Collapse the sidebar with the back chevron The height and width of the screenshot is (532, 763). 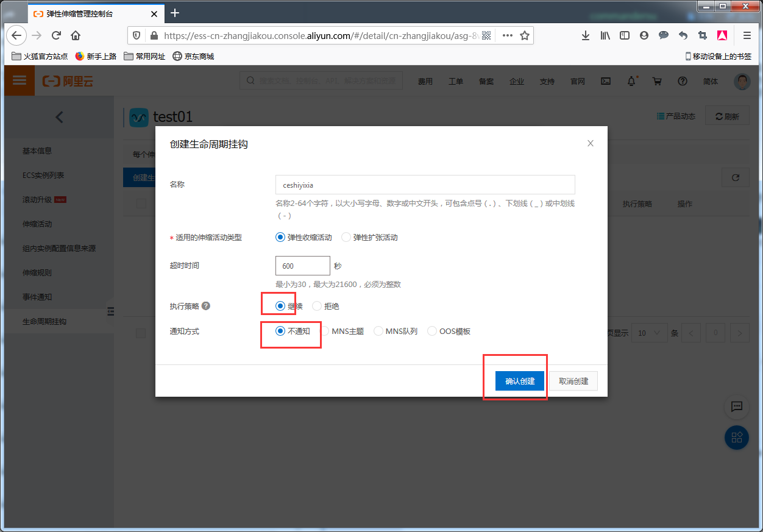pyautogui.click(x=59, y=117)
